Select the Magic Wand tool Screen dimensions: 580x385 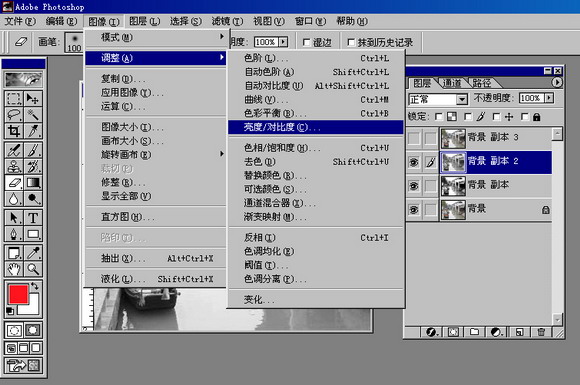pyautogui.click(x=33, y=115)
